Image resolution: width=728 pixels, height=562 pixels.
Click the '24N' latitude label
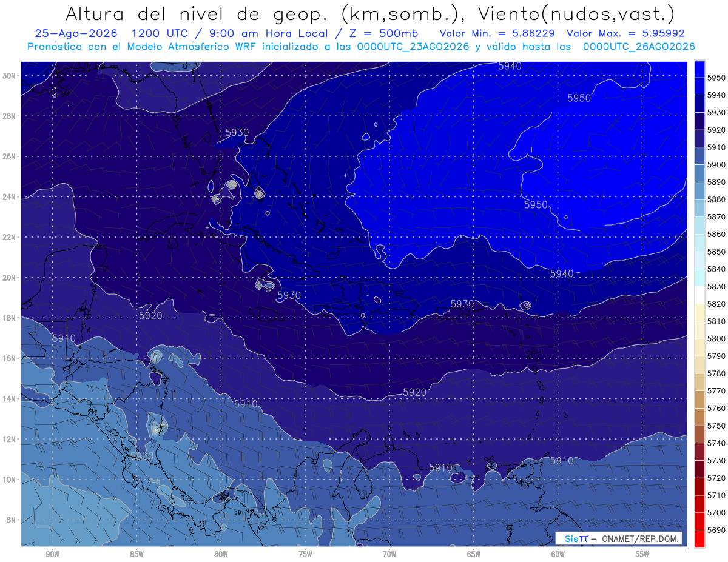click(10, 197)
